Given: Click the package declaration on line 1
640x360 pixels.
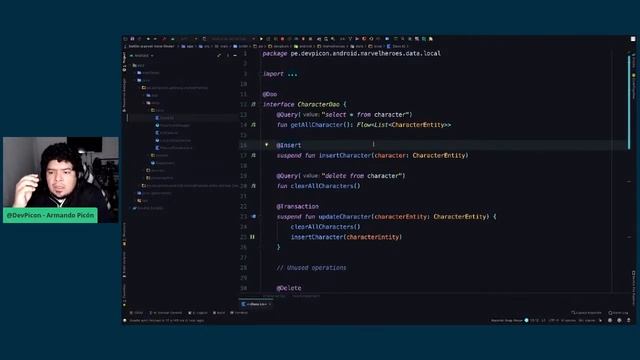Looking at the screenshot, I should point(352,53).
